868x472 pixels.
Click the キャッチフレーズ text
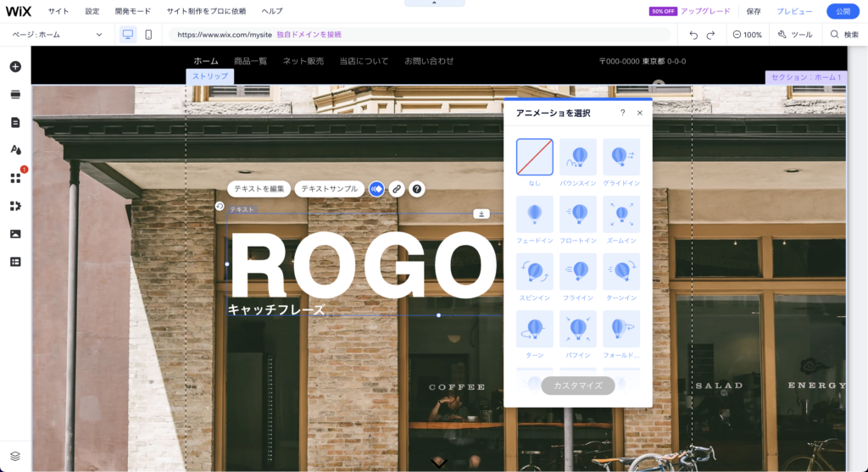pos(276,310)
